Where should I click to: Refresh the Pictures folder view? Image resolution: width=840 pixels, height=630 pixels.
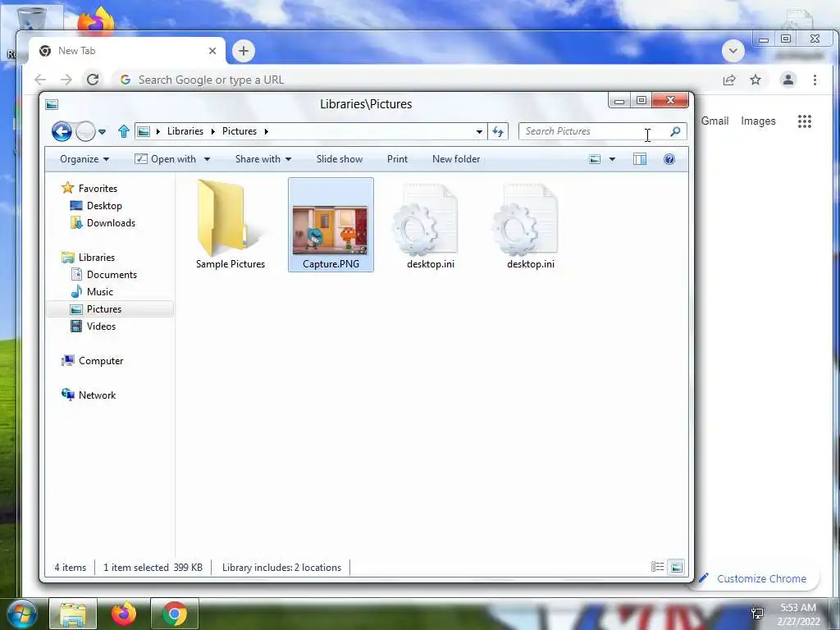(498, 132)
